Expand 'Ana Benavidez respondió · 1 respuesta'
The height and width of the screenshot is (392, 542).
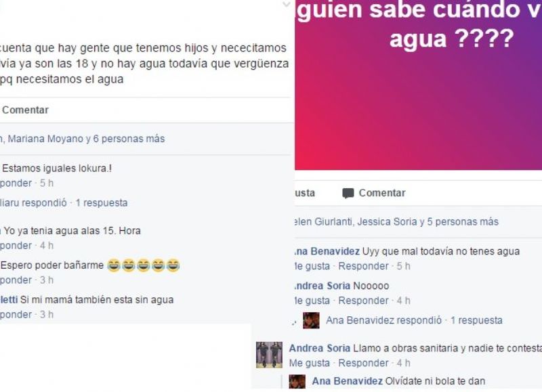414,320
